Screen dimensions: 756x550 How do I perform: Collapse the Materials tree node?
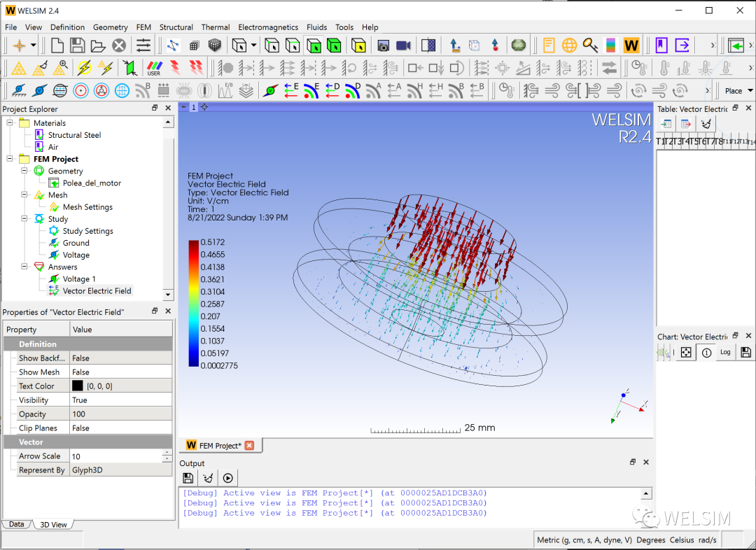tap(10, 123)
